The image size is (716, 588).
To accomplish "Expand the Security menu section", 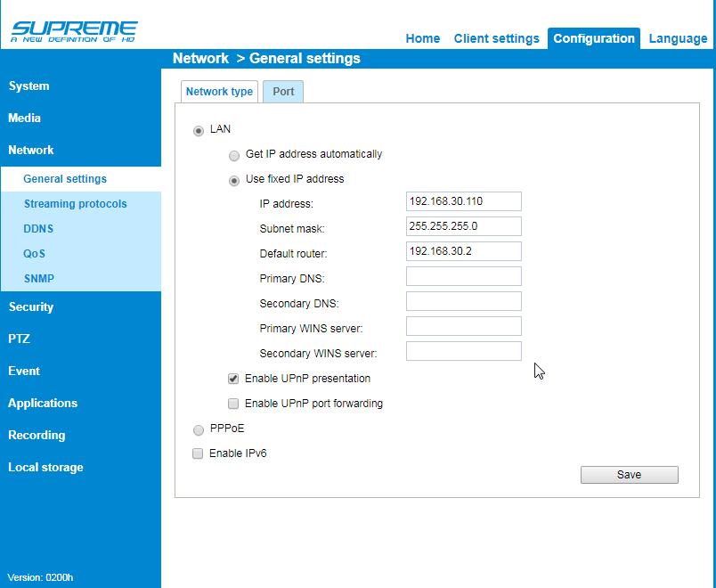I will tap(30, 307).
